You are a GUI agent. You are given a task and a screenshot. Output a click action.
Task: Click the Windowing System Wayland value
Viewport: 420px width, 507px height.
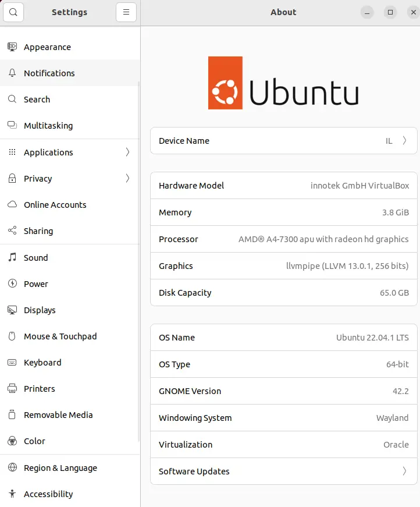392,418
